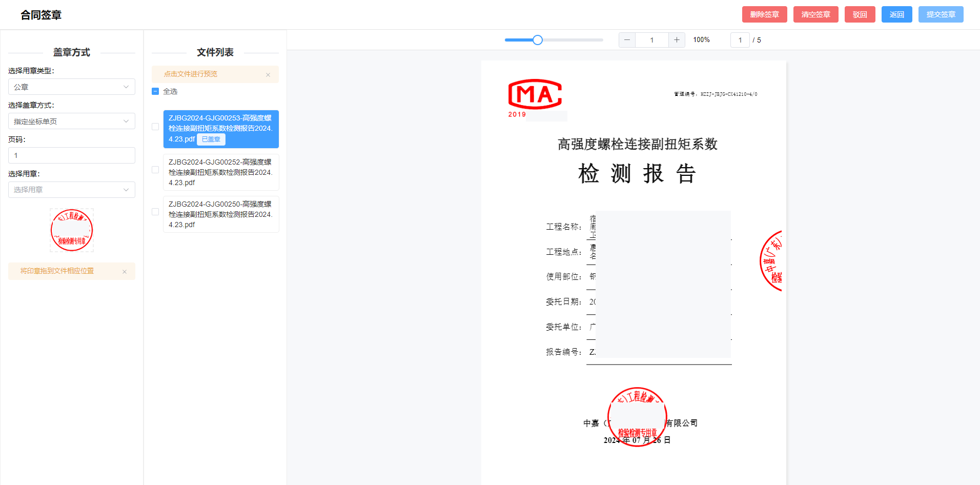Click the 清空签章 clear button
This screenshot has width=980, height=485.
point(815,14)
